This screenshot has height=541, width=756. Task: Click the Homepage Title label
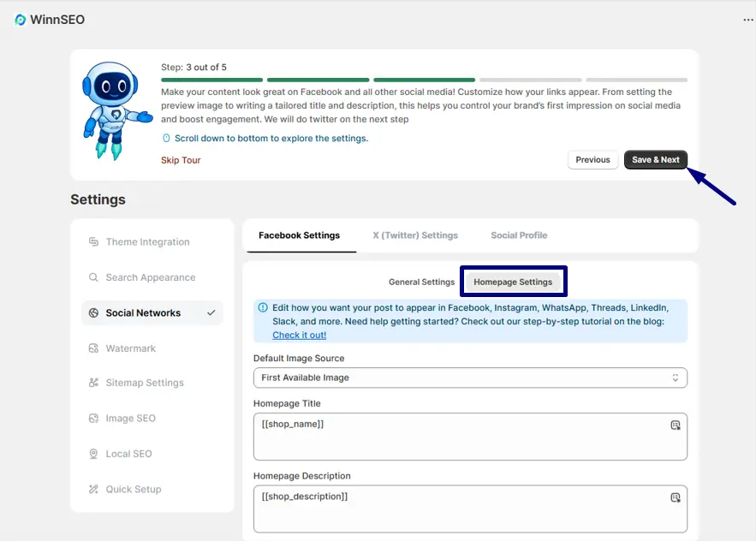287,403
